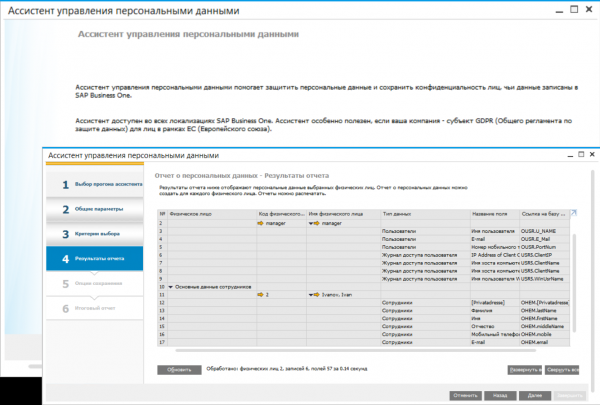Image resolution: width=600 pixels, height=405 pixels.
Task: Open link arrow next to Ivanov, Ivan name
Action: tap(315, 295)
